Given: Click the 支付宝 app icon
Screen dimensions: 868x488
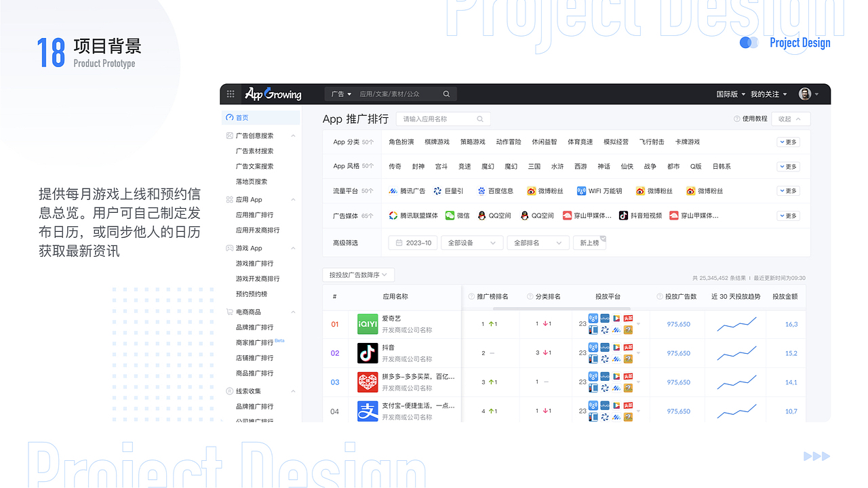Looking at the screenshot, I should pos(368,411).
